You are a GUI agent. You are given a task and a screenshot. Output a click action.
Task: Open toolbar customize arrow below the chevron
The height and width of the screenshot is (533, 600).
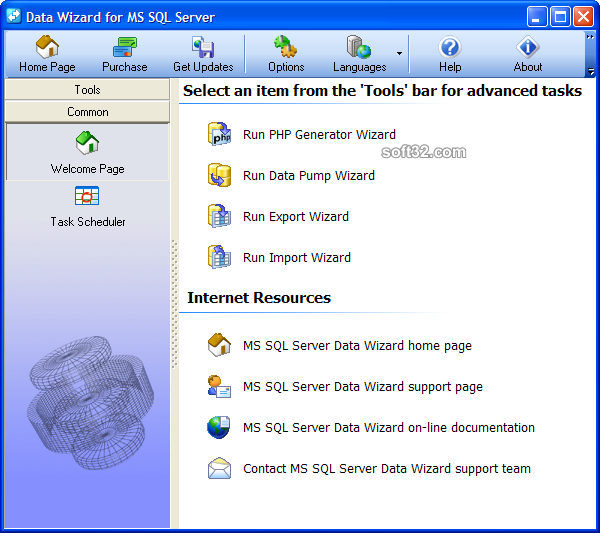[x=590, y=71]
